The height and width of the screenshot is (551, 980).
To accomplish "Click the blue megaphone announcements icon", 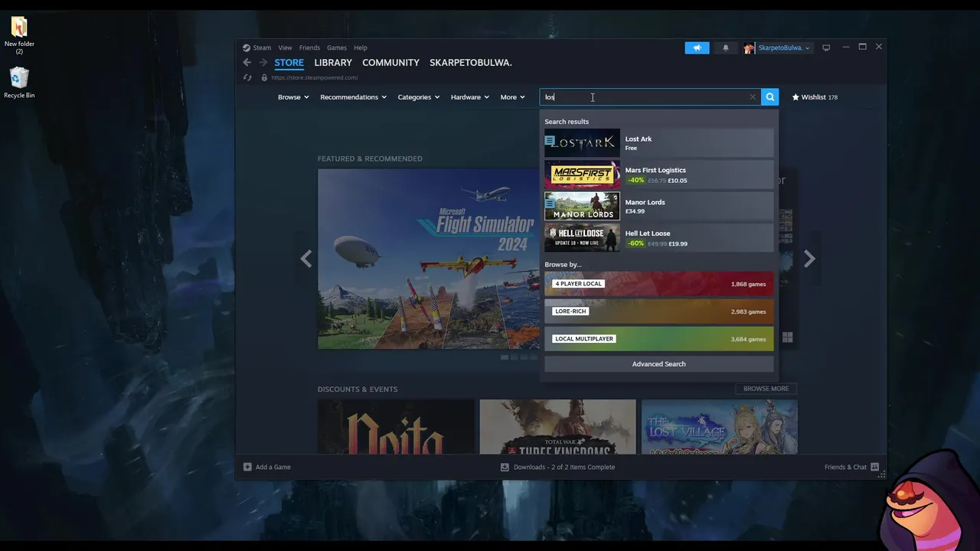I will coord(697,47).
